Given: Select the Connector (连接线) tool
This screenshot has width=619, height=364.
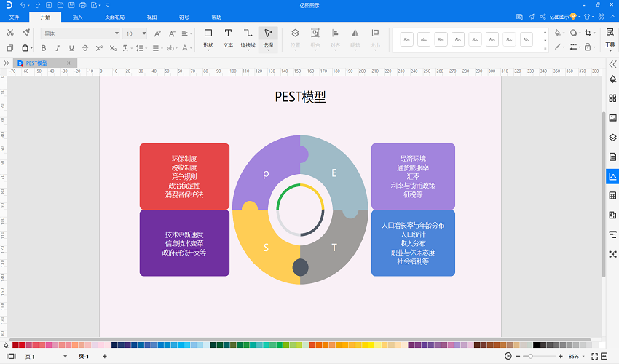Looking at the screenshot, I should click(248, 37).
